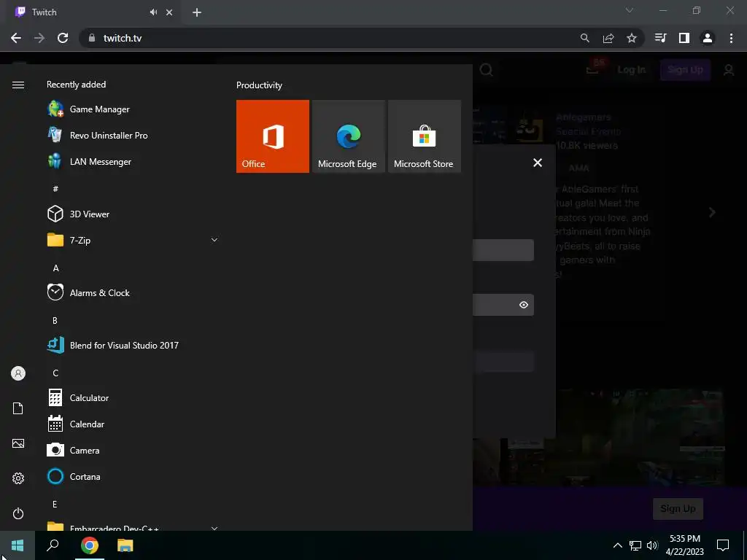Click Sign Up in Twitch header
This screenshot has width=747, height=560.
pos(685,70)
